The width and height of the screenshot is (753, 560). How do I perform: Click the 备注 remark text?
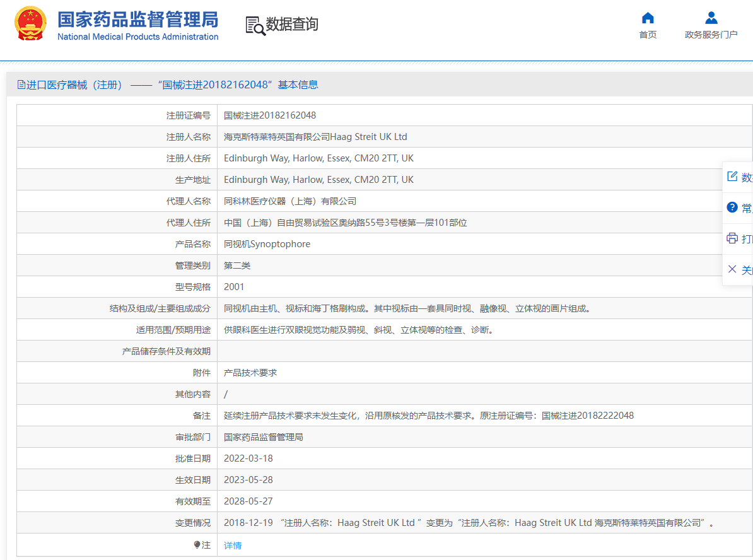pyautogui.click(x=429, y=416)
